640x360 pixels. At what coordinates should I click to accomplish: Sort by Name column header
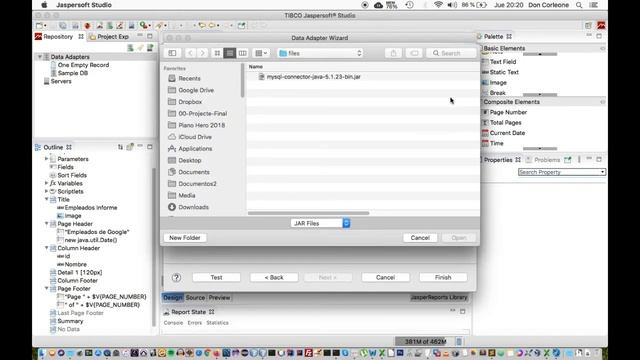(256, 67)
